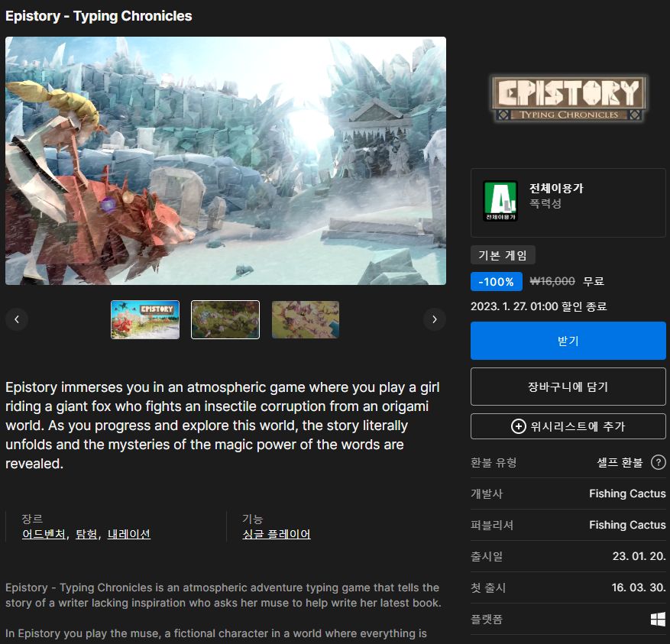This screenshot has width=670, height=644.
Task: Click the plus icon on wishlist button
Action: click(x=518, y=426)
